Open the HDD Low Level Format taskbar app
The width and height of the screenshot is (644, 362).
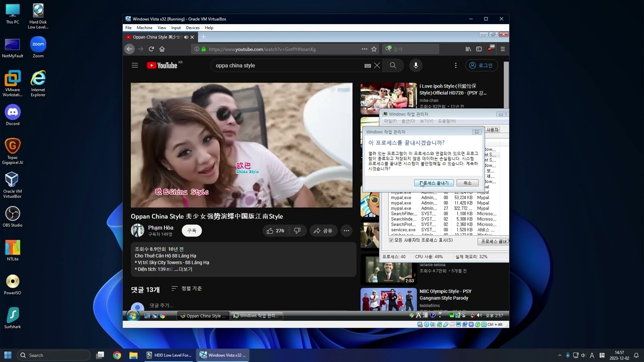point(168,355)
